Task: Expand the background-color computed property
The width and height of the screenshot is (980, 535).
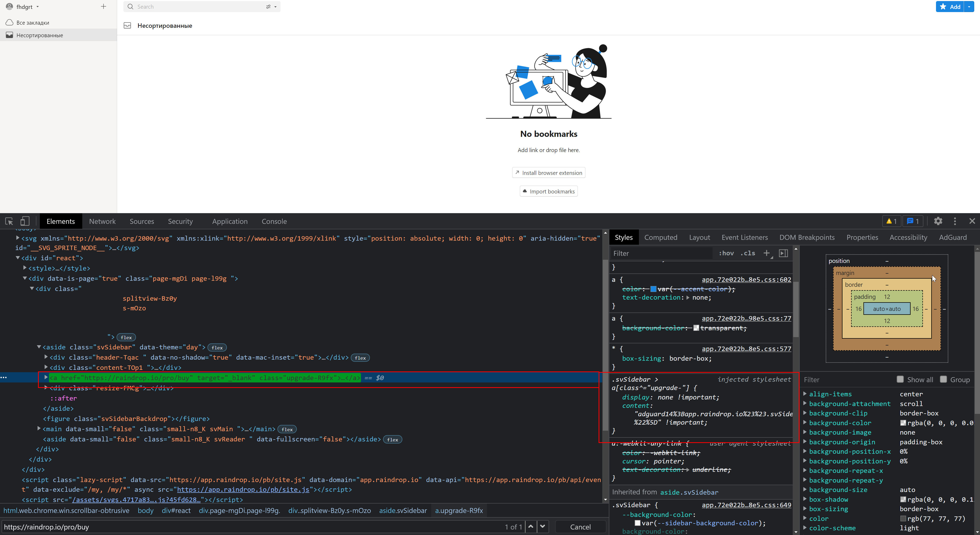Action: (805, 423)
